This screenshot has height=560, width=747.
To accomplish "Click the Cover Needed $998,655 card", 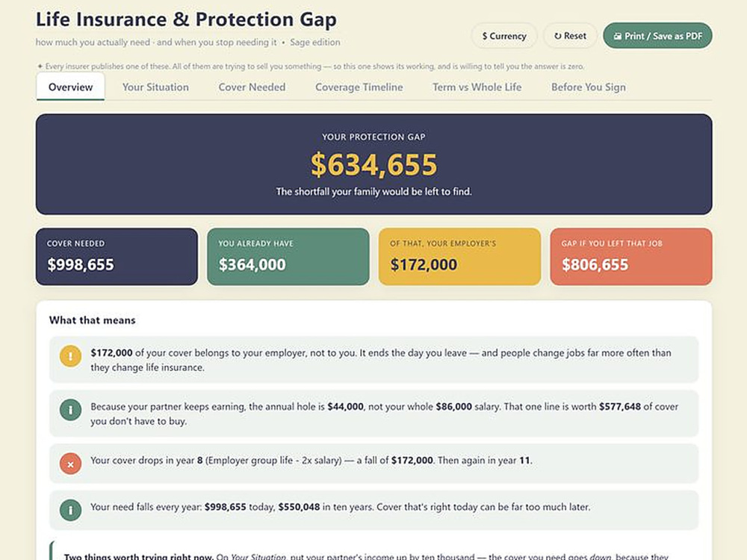I will coord(117,257).
